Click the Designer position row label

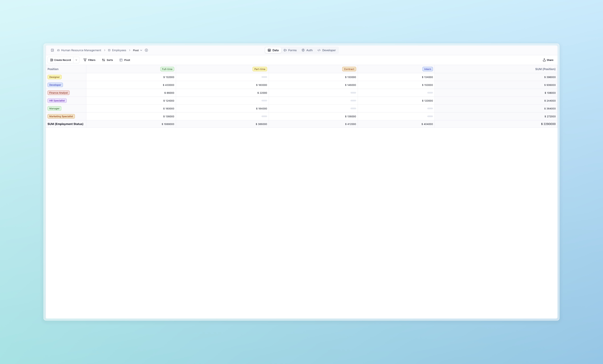click(x=54, y=77)
